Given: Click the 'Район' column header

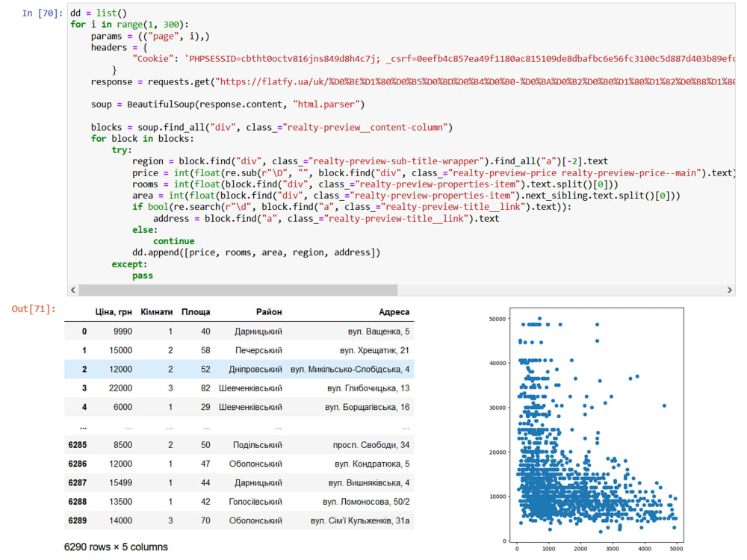Looking at the screenshot, I should click(x=269, y=312).
